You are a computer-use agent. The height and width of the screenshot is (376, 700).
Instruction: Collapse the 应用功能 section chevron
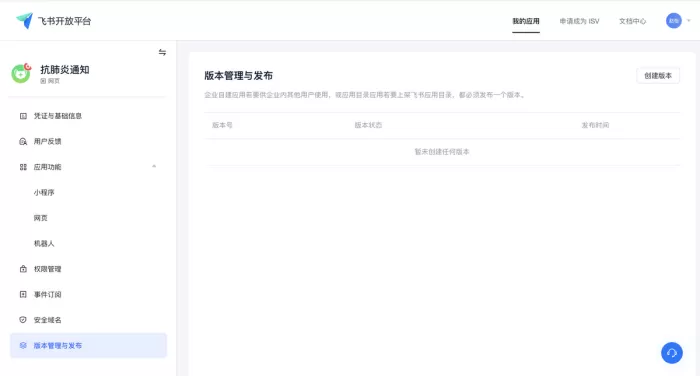click(154, 167)
